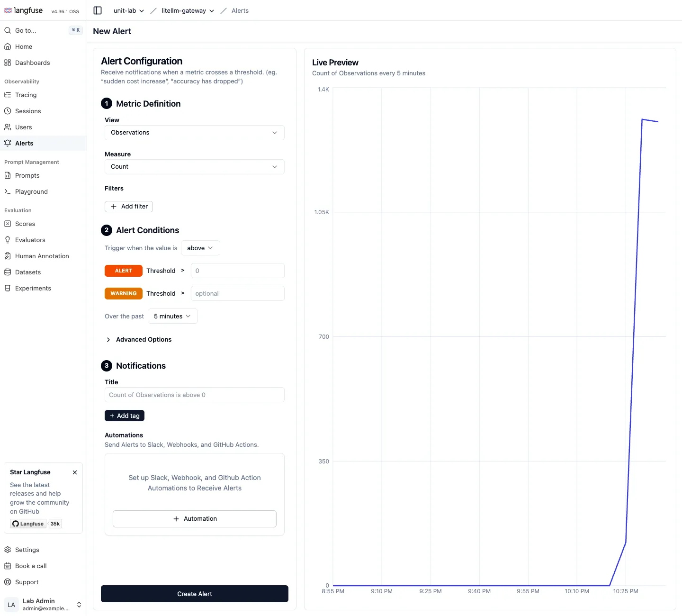Click the Evaluators lightbulb icon
This screenshot has width=682, height=616.
tap(8, 240)
